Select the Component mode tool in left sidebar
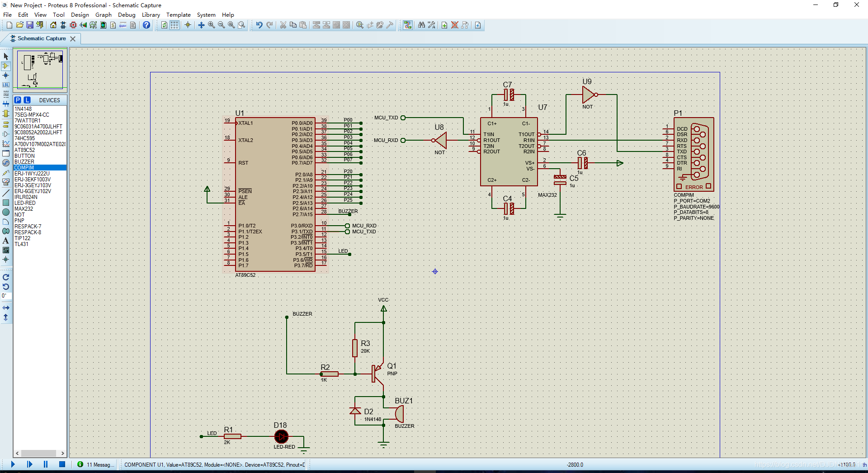The width and height of the screenshot is (868, 473). click(x=6, y=66)
